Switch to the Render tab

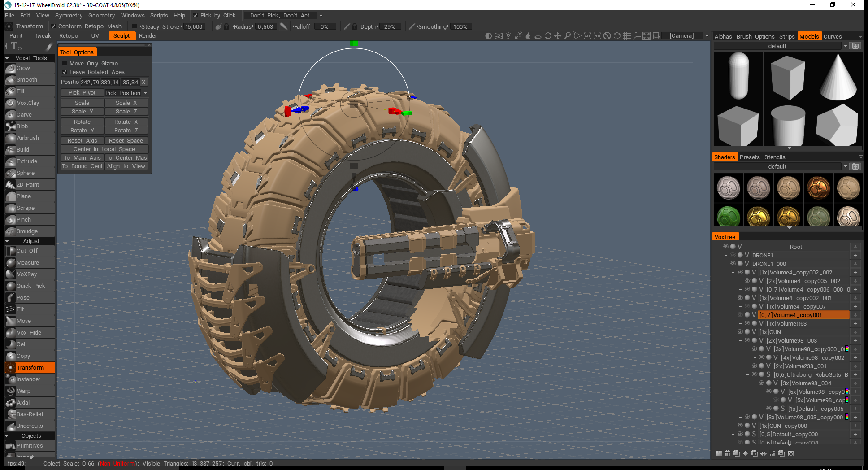point(148,35)
